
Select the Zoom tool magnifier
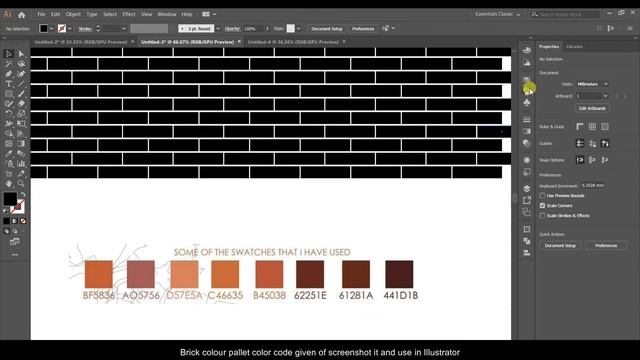coord(21,184)
